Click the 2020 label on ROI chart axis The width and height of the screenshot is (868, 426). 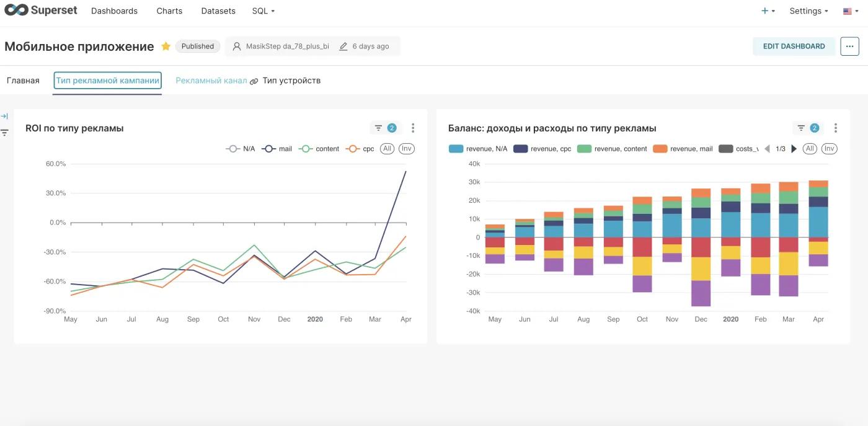tap(315, 319)
